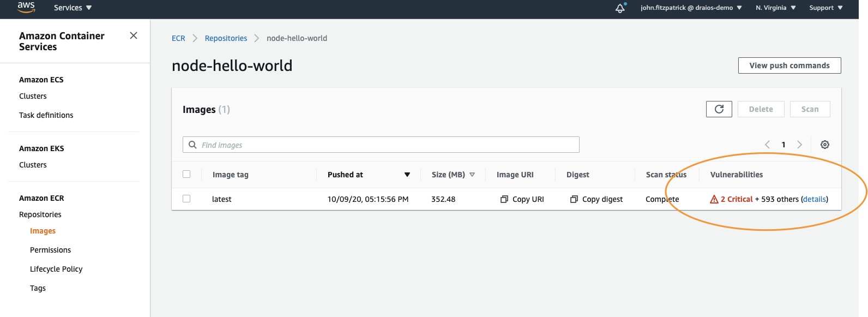Go to previous page of images

767,145
